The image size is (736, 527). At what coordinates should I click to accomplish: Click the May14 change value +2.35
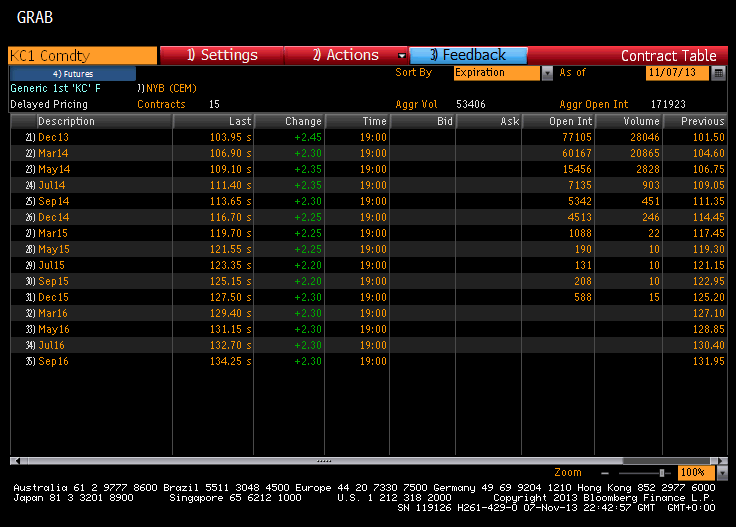[308, 169]
